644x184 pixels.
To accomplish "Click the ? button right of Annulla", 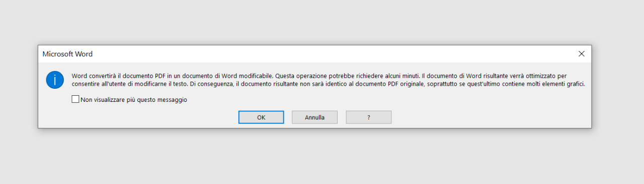I will pos(369,117).
